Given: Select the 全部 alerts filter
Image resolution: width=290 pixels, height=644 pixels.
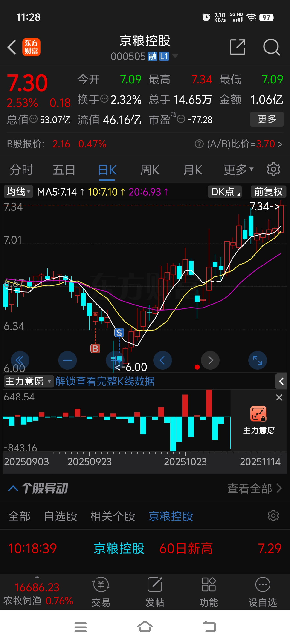Looking at the screenshot, I should pos(20,516).
